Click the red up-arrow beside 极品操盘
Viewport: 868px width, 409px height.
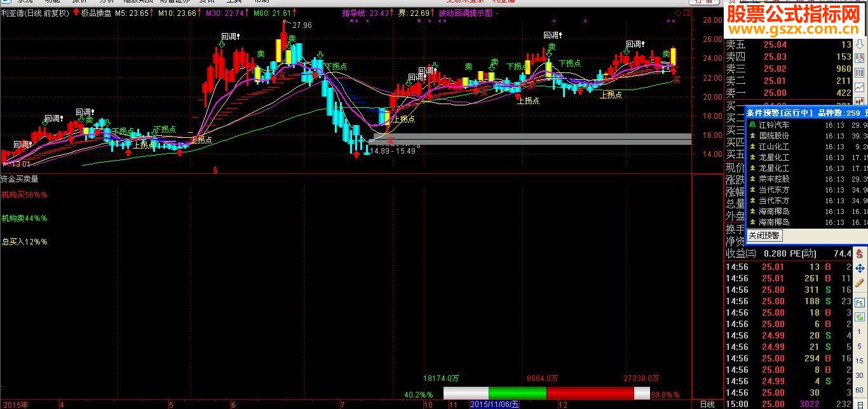[76, 13]
